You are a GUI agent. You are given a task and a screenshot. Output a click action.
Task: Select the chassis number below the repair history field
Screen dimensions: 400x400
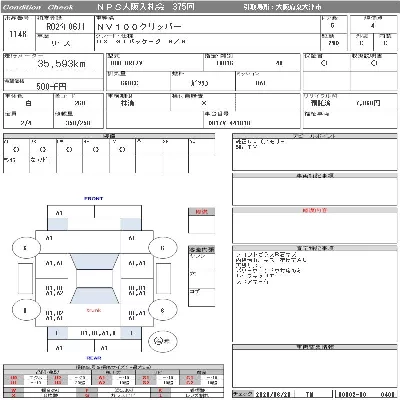pos(230,123)
